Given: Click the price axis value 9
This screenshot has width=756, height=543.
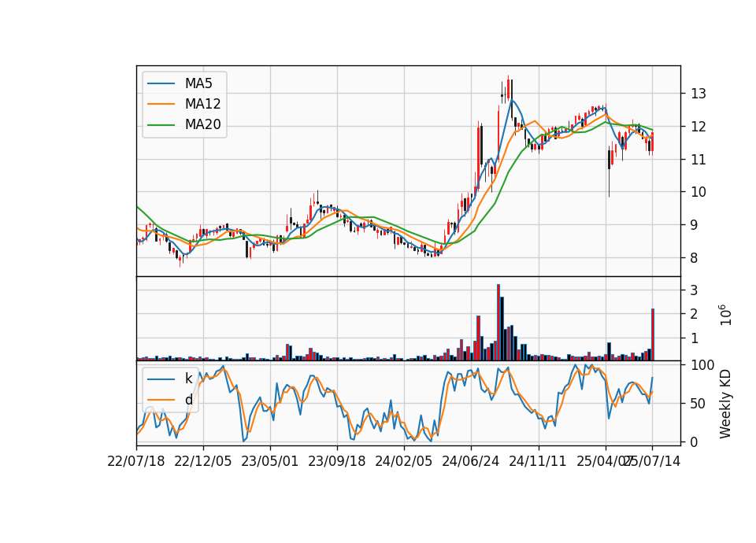Looking at the screenshot, I should coord(695,225).
